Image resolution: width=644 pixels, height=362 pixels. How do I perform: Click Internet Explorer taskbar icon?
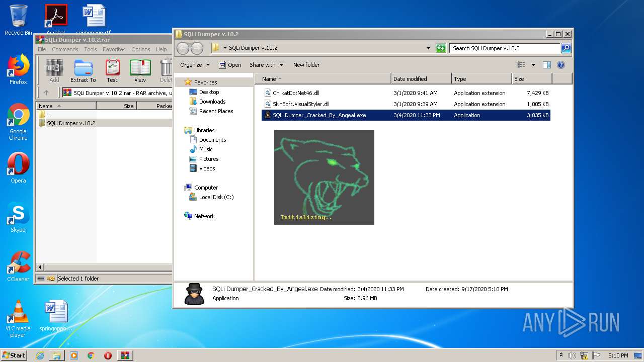pos(40,355)
